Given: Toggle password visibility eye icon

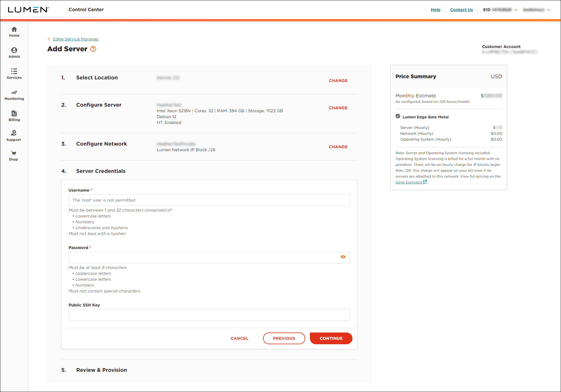Looking at the screenshot, I should pos(343,257).
